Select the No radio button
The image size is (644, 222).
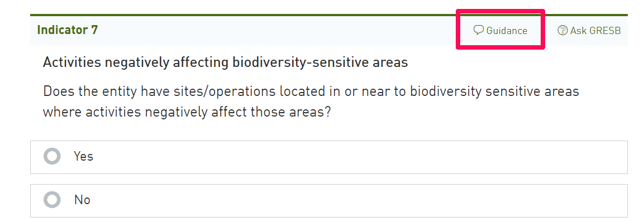[x=52, y=200]
